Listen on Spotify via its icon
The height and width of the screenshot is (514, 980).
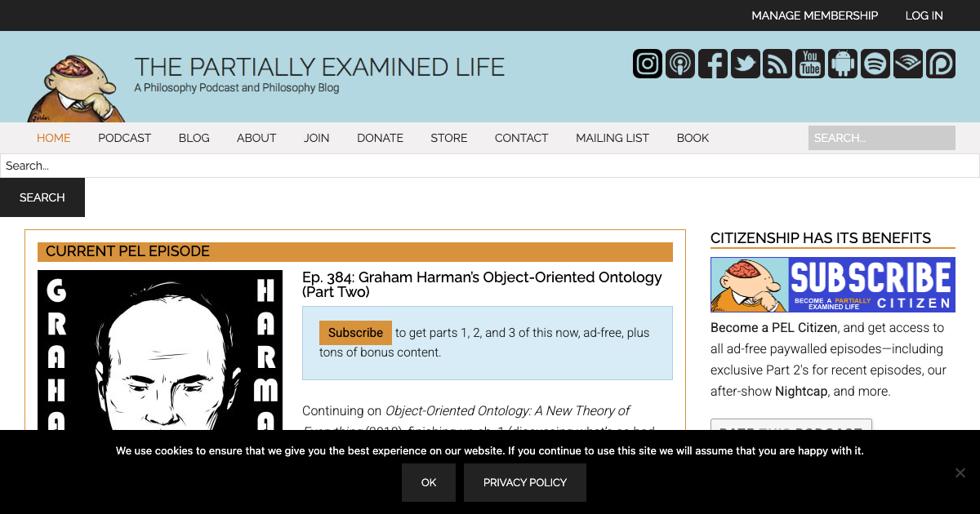point(875,64)
